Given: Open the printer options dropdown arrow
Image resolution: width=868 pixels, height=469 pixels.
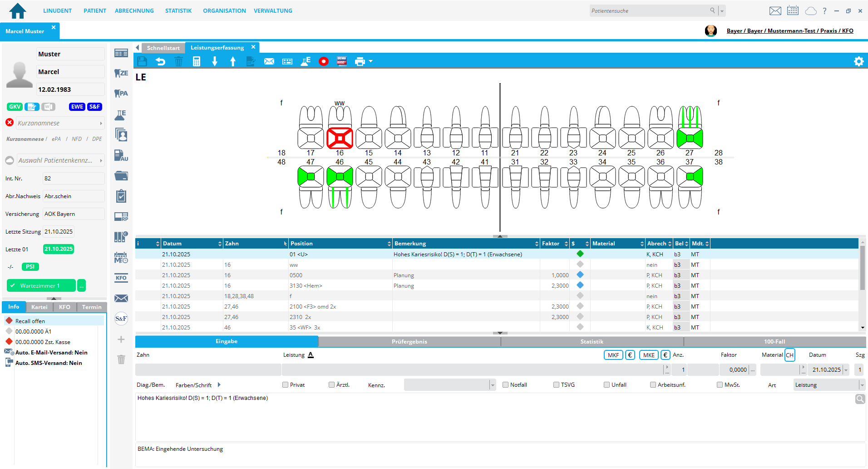Looking at the screenshot, I should coord(371,61).
